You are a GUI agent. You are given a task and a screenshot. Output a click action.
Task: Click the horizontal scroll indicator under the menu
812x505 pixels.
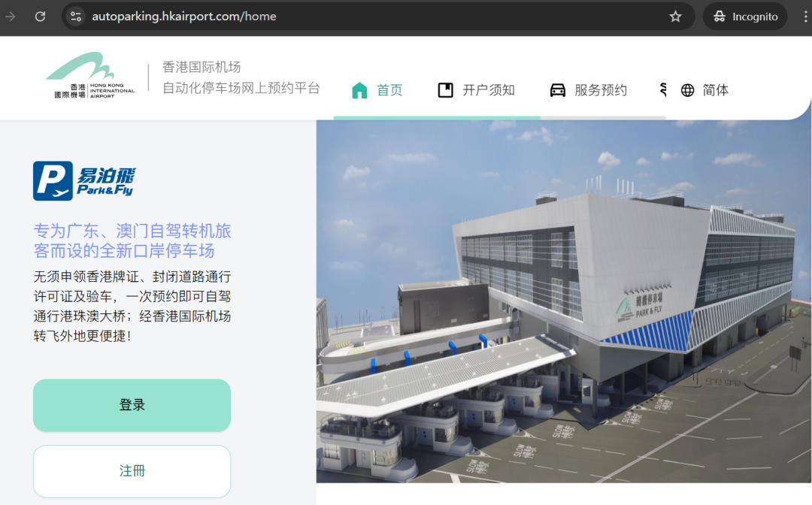500,118
